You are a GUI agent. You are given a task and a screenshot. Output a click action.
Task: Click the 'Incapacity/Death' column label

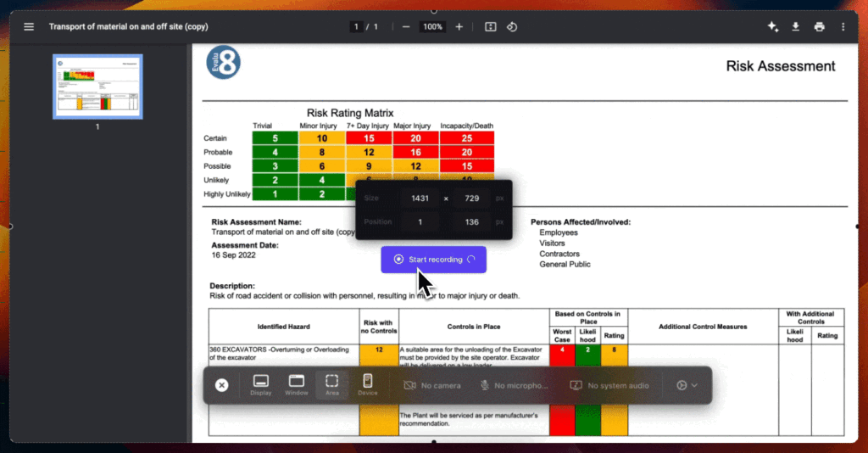pos(467,126)
